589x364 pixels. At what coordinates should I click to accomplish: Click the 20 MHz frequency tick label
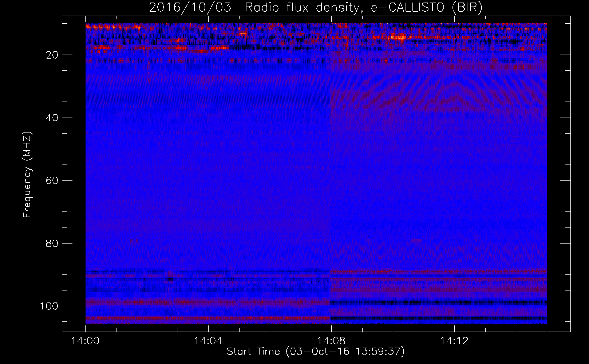pos(52,55)
